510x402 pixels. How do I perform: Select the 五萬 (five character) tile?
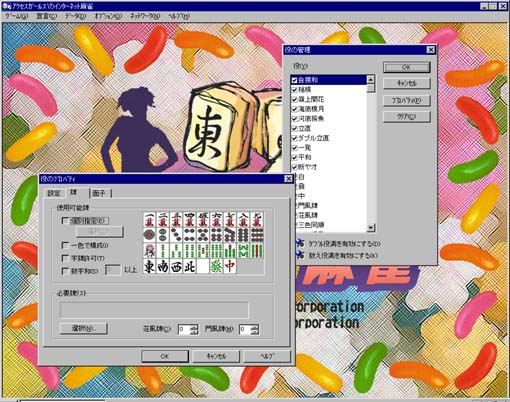point(203,220)
